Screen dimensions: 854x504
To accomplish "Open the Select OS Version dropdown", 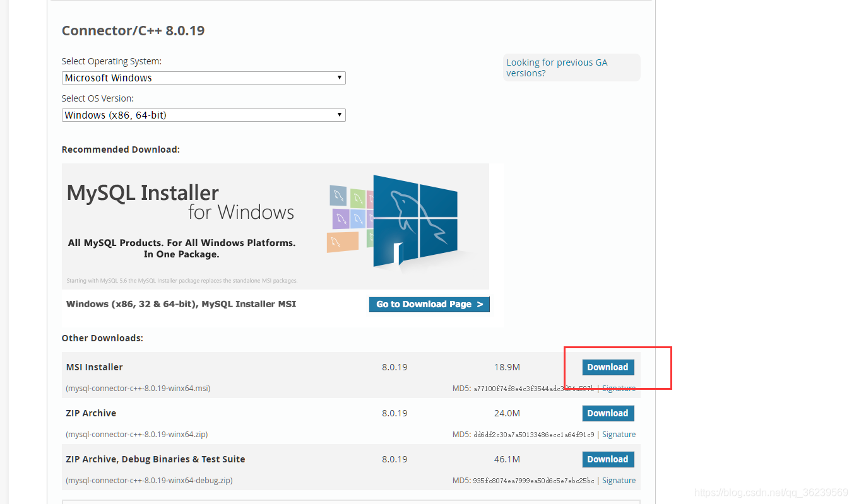I will click(x=204, y=115).
